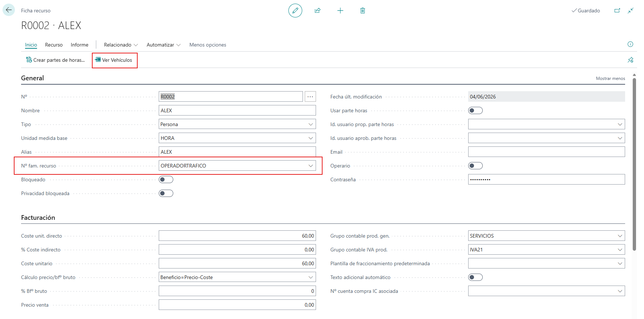Viewport: 644px width, 319px height.
Task: Click the Coste unitario field
Action: click(237, 263)
